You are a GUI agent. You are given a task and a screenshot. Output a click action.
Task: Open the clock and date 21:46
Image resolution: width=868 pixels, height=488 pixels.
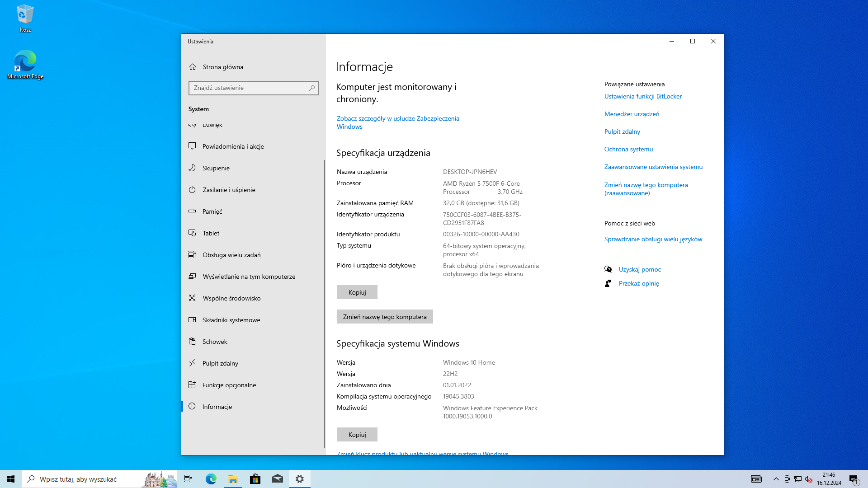point(829,479)
